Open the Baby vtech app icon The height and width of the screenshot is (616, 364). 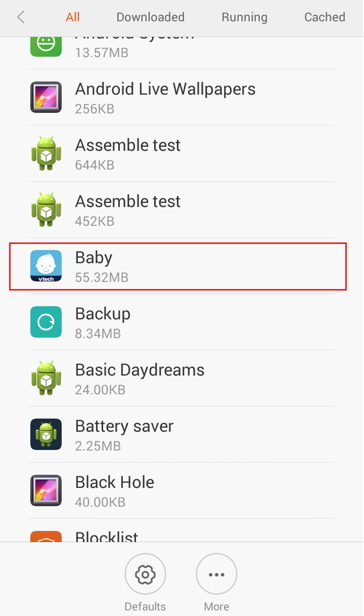pos(46,266)
